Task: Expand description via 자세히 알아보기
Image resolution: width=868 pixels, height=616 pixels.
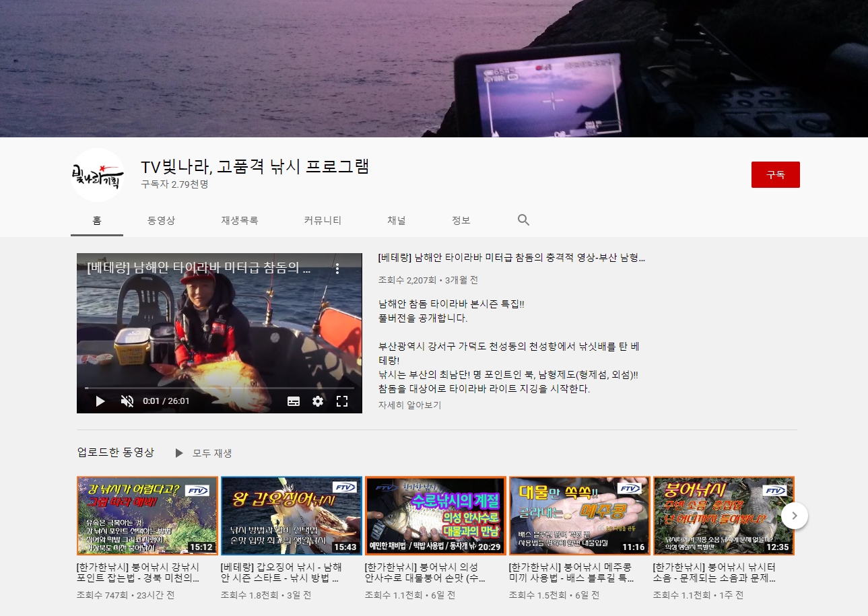Action: click(x=409, y=405)
